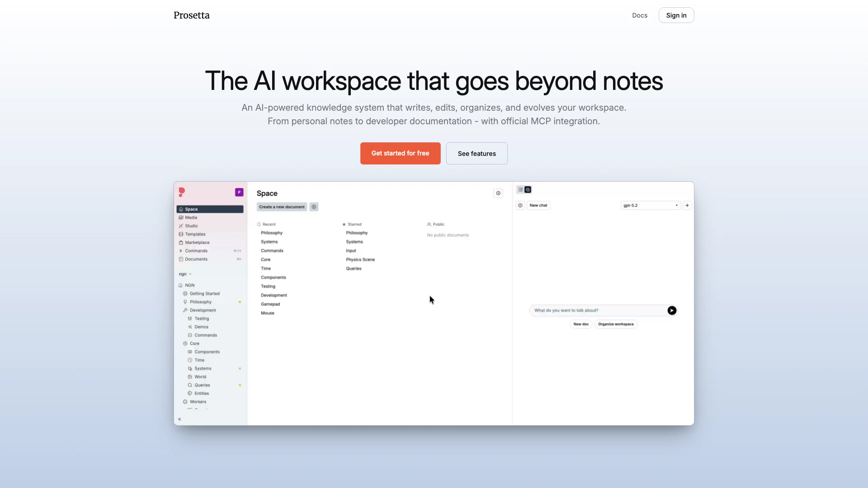Open the Docs link in header
This screenshot has height=488, width=868.
point(639,15)
